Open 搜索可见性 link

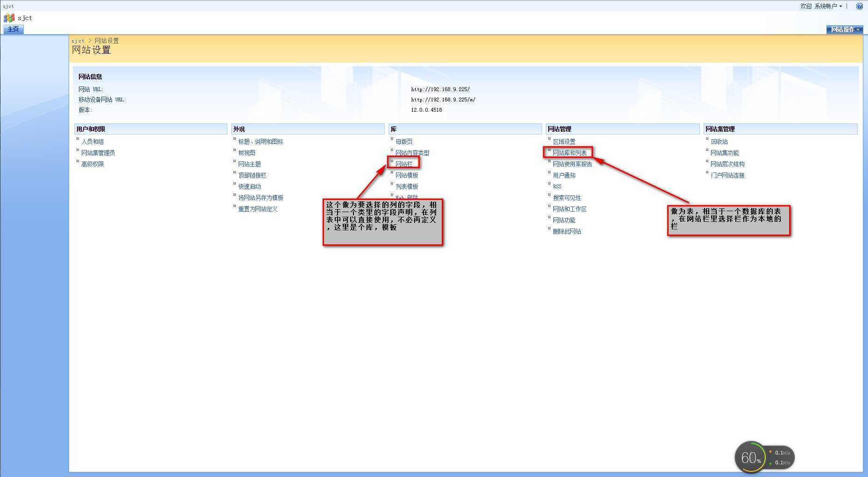click(x=567, y=198)
